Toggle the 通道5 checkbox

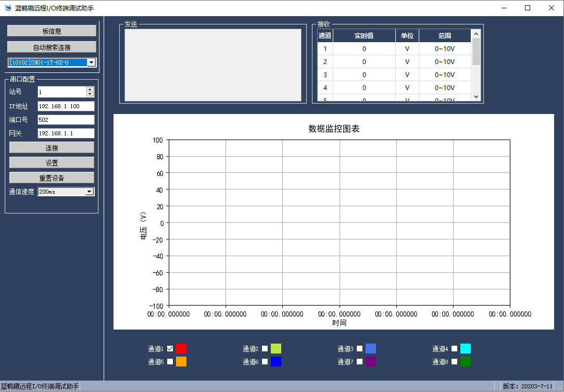(x=170, y=361)
